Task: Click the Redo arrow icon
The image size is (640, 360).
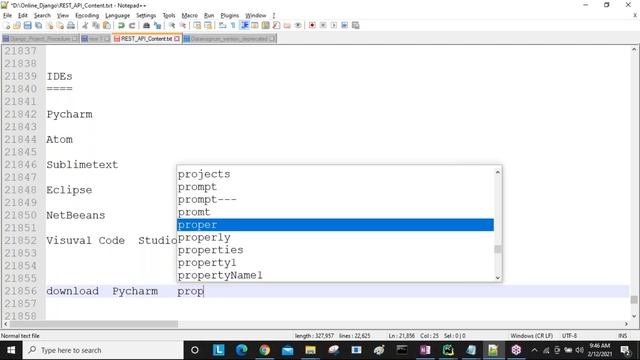Action: pos(132,25)
